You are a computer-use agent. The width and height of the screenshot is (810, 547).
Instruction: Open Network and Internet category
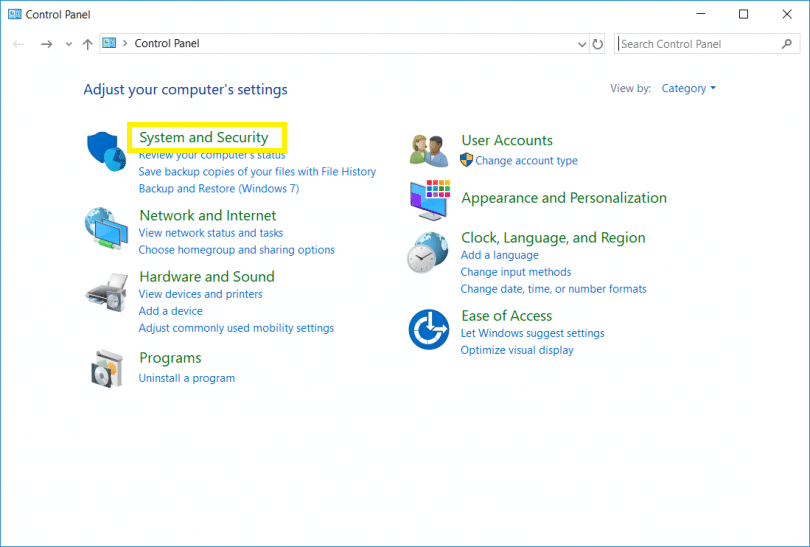tap(208, 215)
